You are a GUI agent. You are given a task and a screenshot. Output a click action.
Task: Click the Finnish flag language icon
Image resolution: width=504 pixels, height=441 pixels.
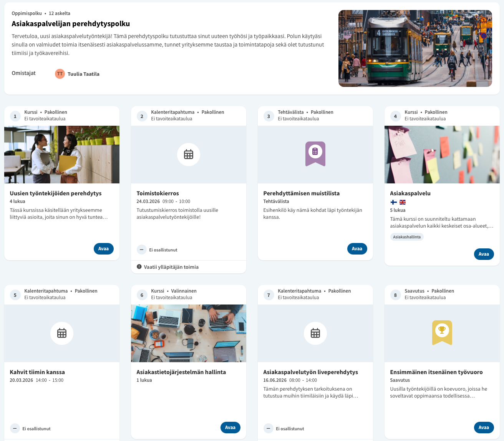[x=394, y=202]
